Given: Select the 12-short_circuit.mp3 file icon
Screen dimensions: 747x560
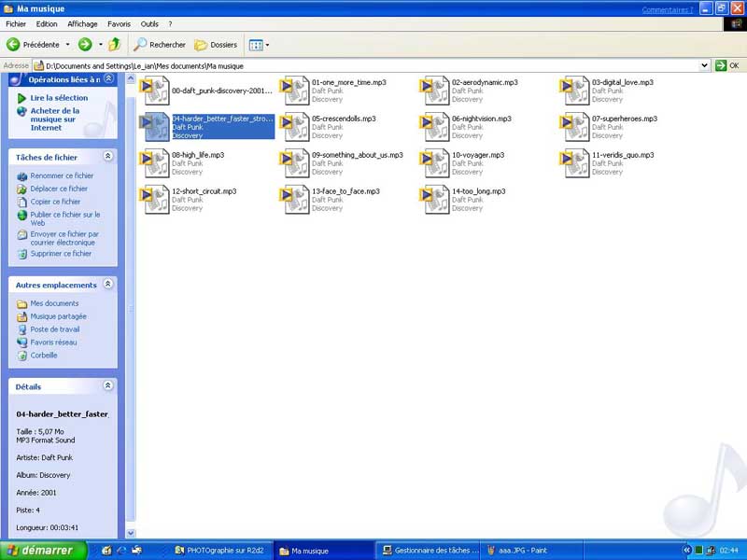Looking at the screenshot, I should pos(155,199).
